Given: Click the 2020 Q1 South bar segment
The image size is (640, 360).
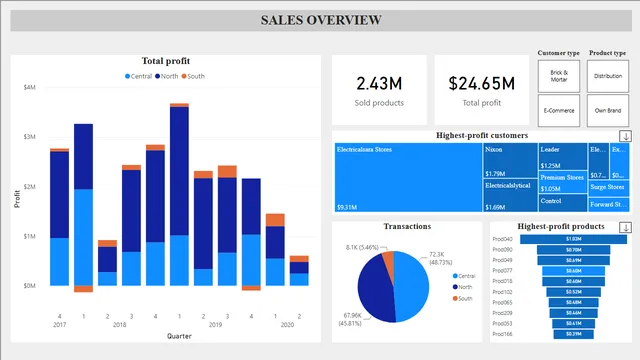Looking at the screenshot, I should click(x=276, y=220).
